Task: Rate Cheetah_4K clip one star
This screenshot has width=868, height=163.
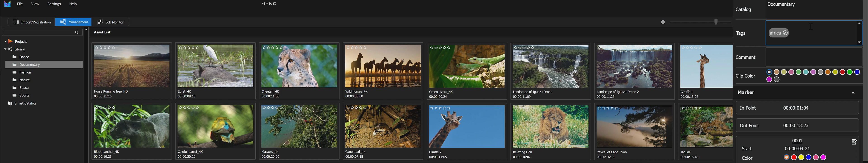Action: click(264, 48)
